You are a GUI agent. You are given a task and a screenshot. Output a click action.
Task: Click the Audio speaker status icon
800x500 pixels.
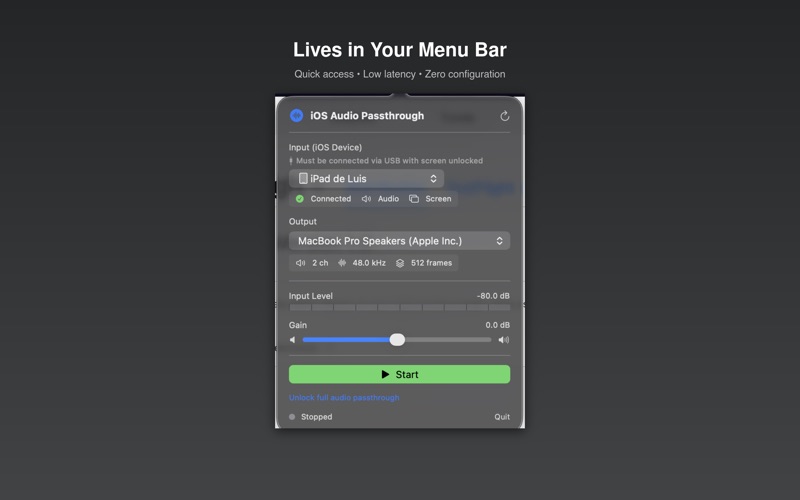click(366, 199)
